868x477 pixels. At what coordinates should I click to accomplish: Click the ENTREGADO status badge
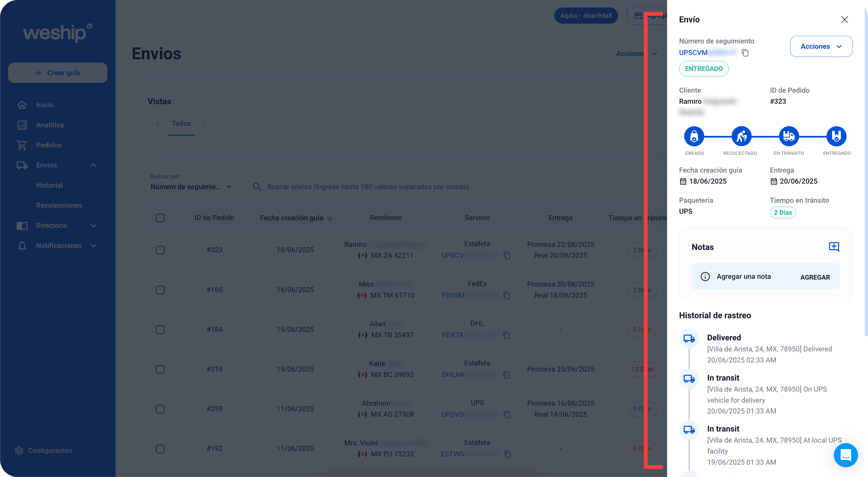click(x=703, y=68)
